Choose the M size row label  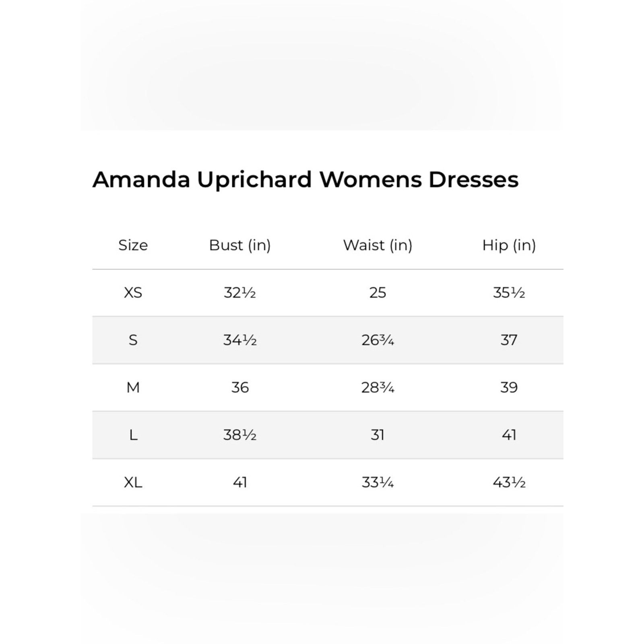pyautogui.click(x=133, y=388)
